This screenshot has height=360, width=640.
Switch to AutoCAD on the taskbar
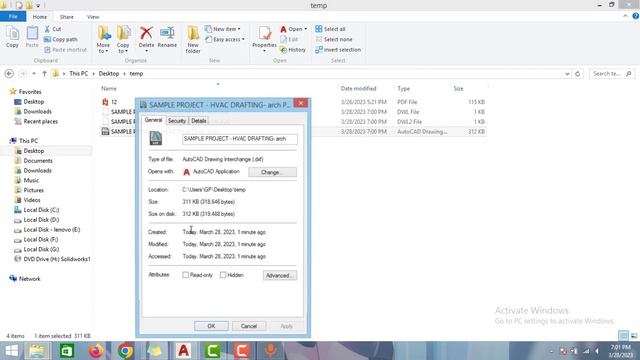[184, 351]
